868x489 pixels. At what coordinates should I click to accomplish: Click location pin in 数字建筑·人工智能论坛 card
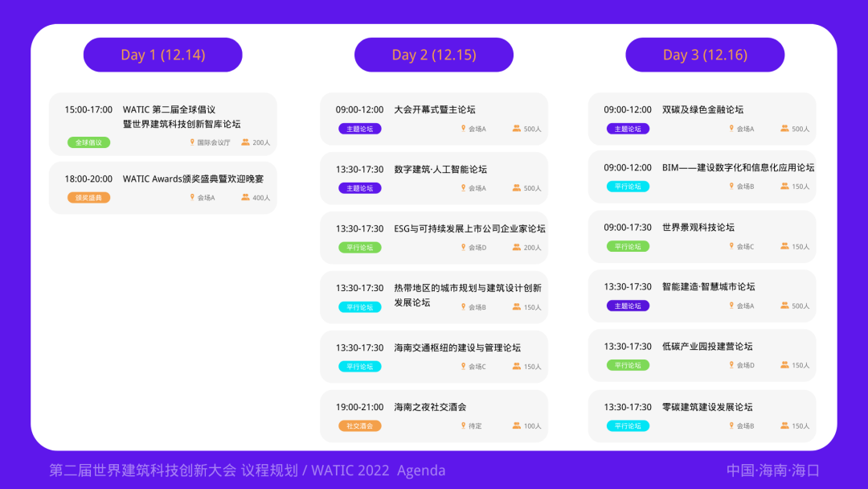pos(464,187)
